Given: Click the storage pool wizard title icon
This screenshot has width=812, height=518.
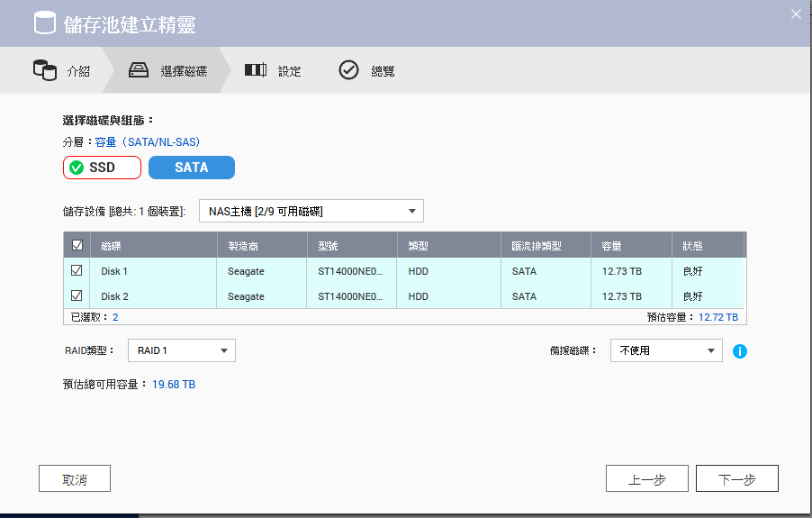Looking at the screenshot, I should coord(45,23).
